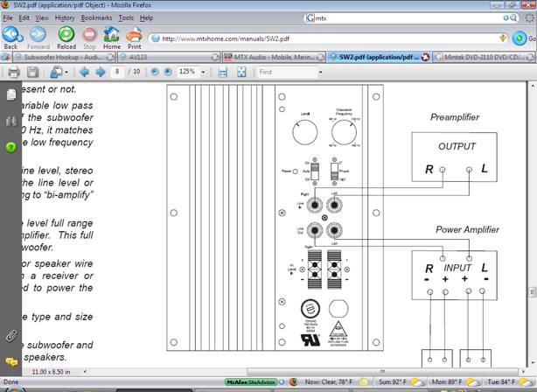Screen dimensions: 537x392
Task: Zoom out of the PDF
Action: coord(155,72)
